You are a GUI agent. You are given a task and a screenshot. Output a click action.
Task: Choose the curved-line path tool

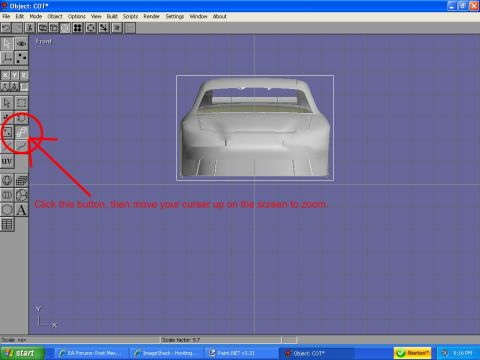(x=21, y=146)
